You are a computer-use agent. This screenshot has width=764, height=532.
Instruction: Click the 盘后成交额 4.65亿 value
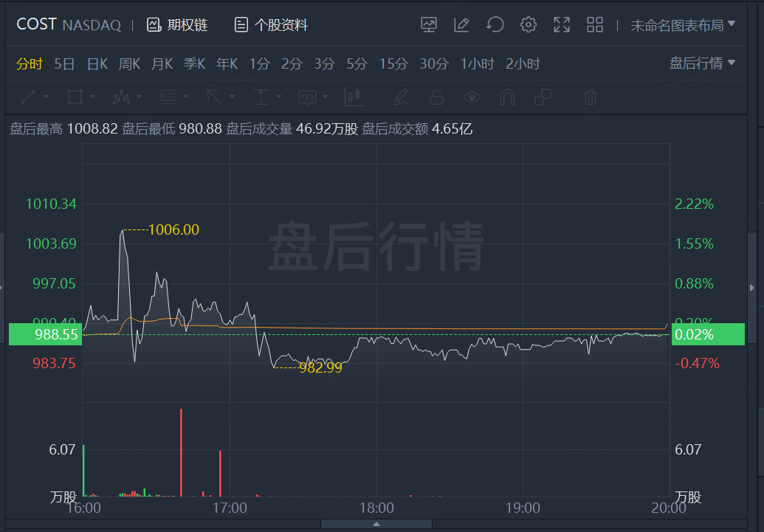[x=452, y=129]
